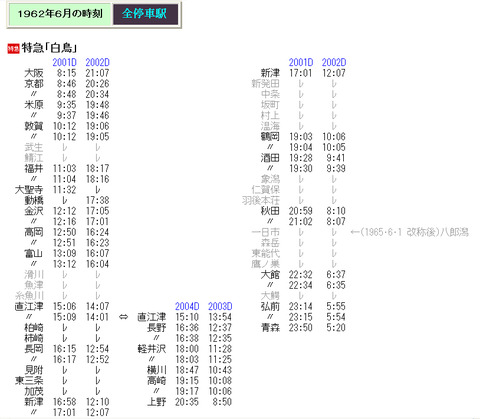480x419 pixels.
Task: Open the 2004D train number link
Action: 187,306
